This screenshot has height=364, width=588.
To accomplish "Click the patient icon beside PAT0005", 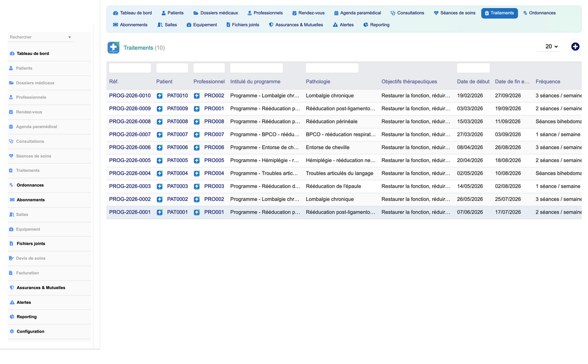I will [x=160, y=160].
